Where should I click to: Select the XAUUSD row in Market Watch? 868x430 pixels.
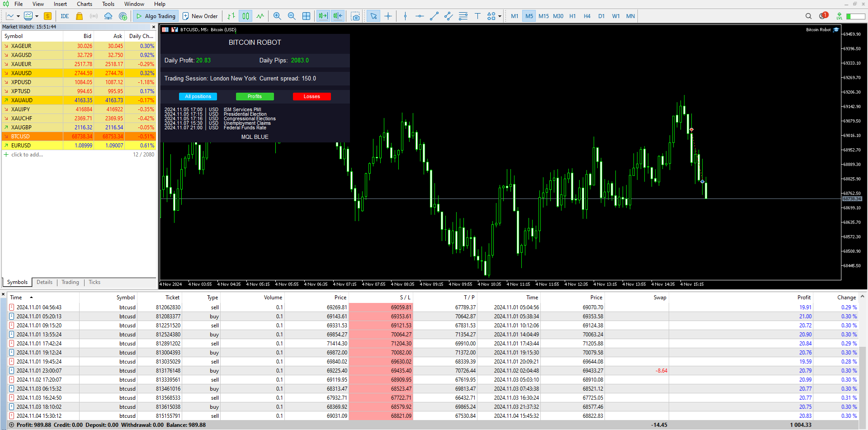[x=79, y=73]
